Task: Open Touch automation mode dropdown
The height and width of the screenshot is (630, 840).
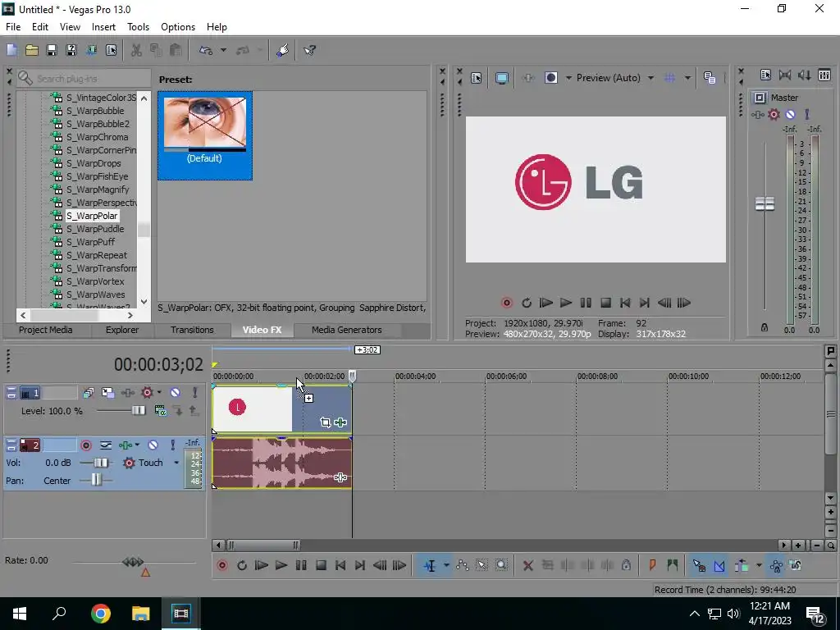Action: tap(176, 463)
